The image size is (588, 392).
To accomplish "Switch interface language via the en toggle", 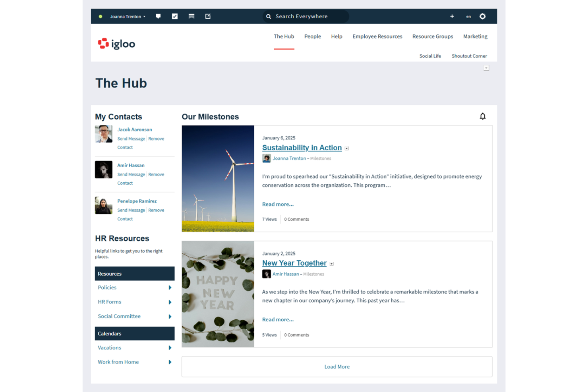I will tap(468, 17).
